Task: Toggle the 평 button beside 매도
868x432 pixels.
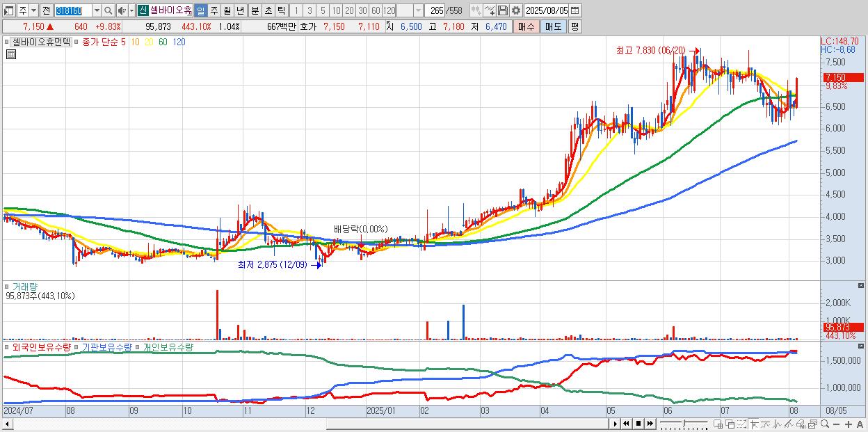Action: (x=574, y=26)
